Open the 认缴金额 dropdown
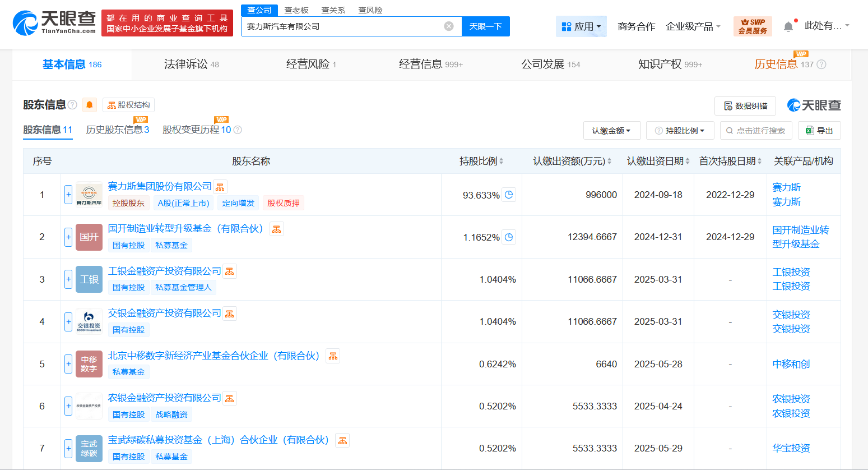868x470 pixels. pyautogui.click(x=612, y=130)
